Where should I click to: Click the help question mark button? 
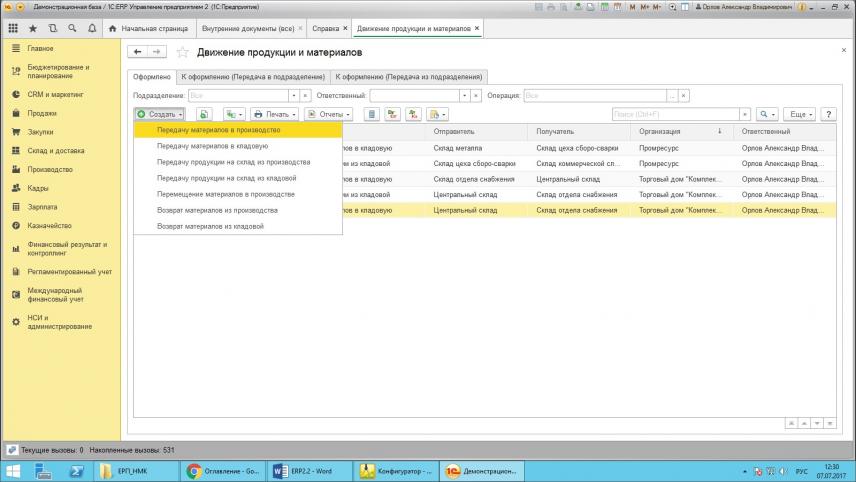[x=828, y=114]
